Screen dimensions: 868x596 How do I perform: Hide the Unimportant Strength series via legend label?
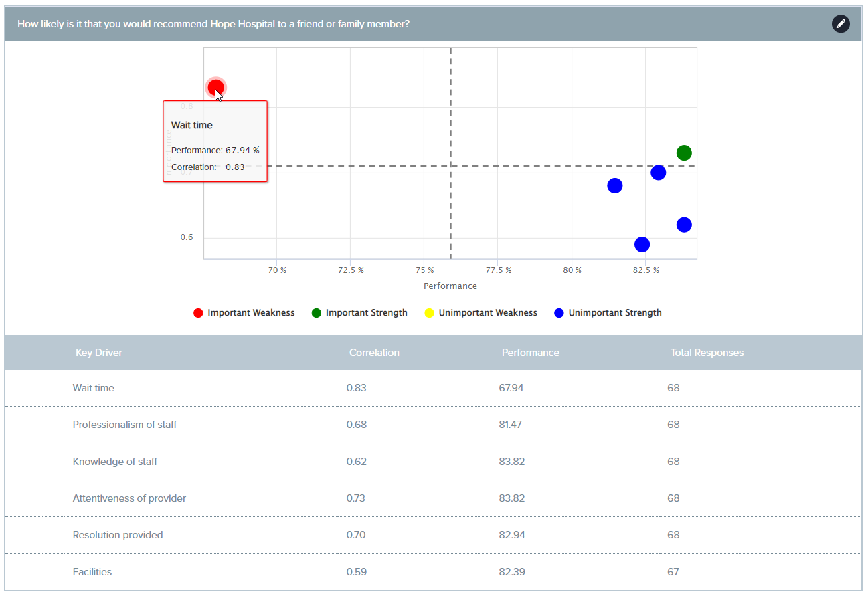coord(614,313)
